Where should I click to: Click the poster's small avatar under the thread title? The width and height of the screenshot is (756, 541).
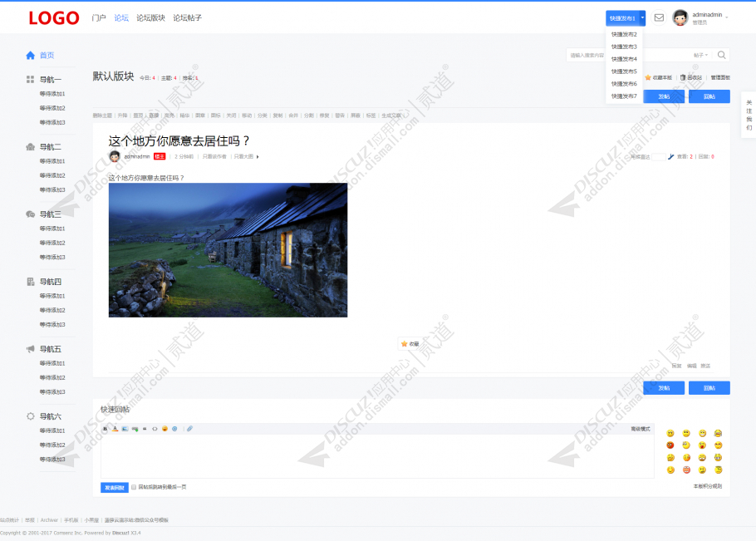pyautogui.click(x=115, y=156)
